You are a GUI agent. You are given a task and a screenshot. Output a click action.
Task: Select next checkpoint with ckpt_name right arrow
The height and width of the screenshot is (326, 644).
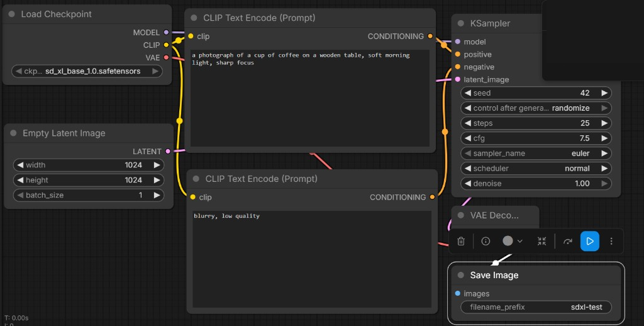(x=155, y=71)
